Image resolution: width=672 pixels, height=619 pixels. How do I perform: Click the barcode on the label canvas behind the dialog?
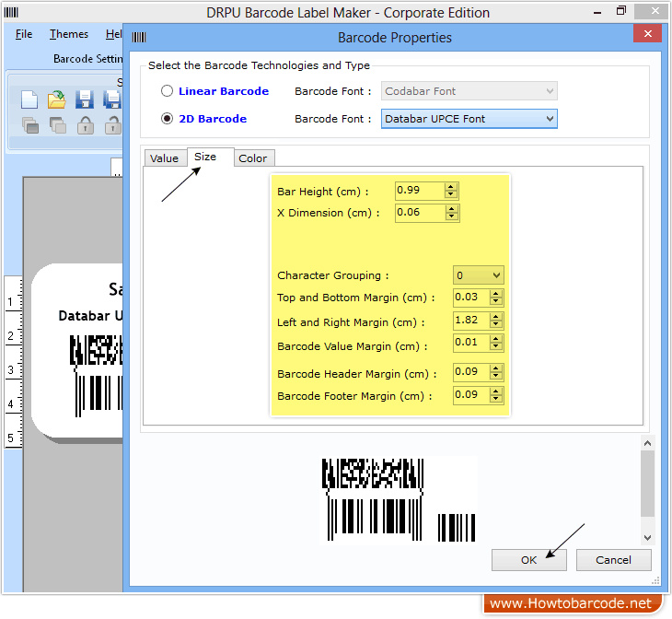97,376
